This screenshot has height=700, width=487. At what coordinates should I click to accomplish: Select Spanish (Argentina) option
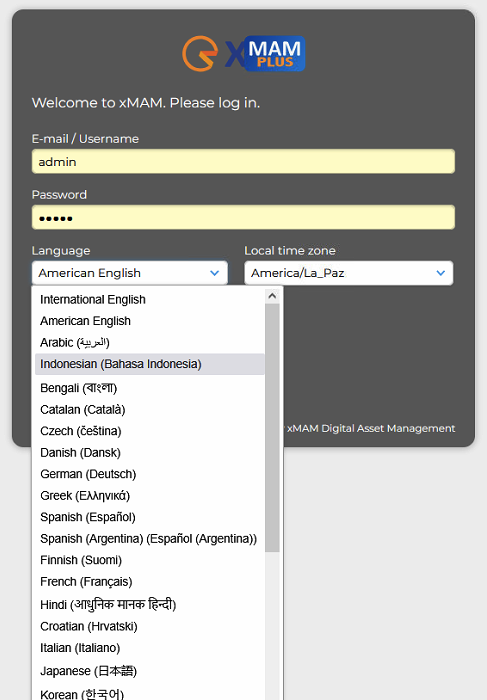(x=150, y=539)
